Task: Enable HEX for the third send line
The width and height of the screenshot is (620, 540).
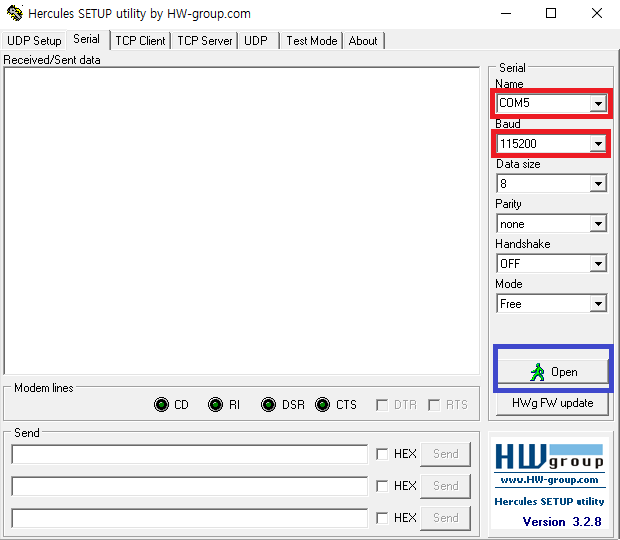Action: 382,518
